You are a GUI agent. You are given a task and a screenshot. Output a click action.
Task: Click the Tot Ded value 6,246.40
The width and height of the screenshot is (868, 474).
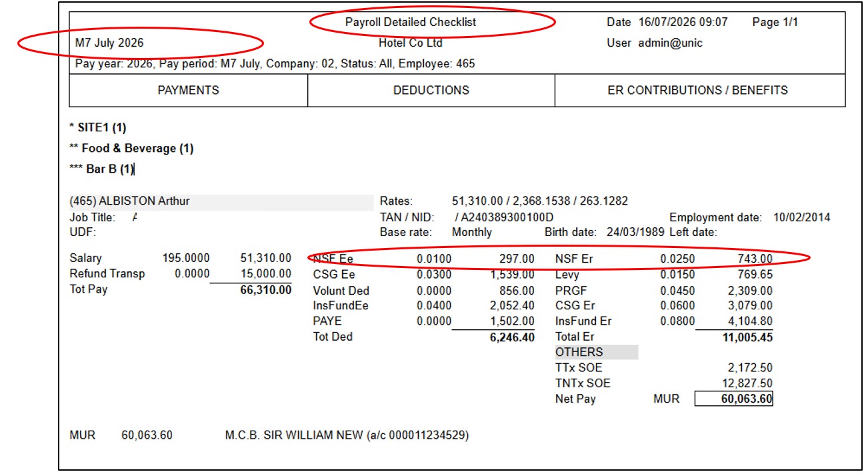click(x=511, y=337)
